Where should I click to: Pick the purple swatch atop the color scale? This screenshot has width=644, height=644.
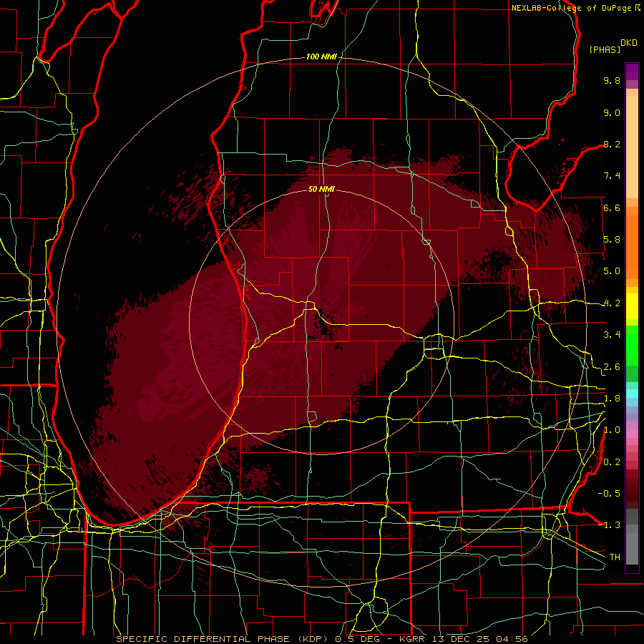(632, 72)
